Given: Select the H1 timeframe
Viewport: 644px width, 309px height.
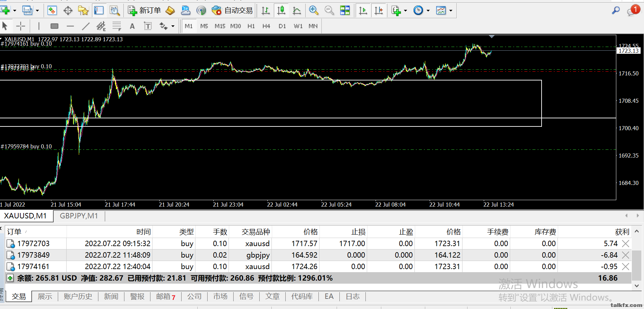Looking at the screenshot, I should coord(251,26).
